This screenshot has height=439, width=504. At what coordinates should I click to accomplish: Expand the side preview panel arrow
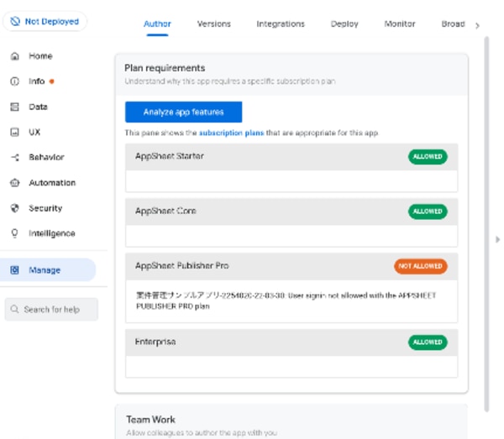tap(497, 239)
